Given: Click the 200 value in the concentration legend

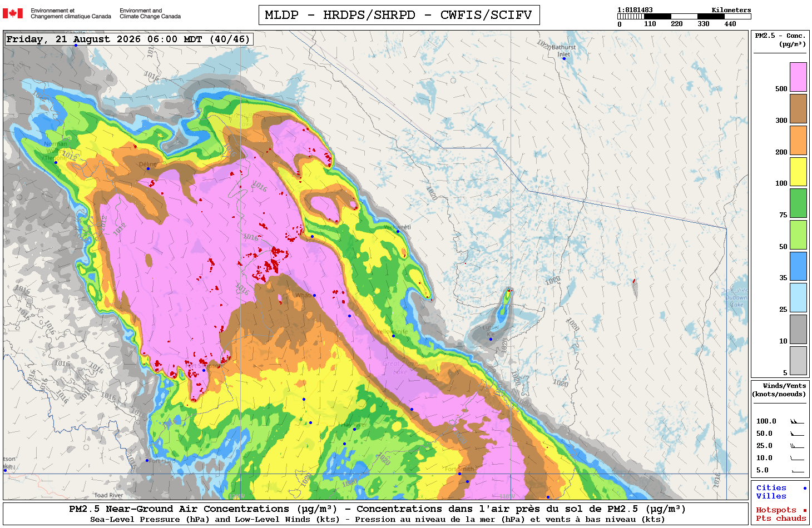Looking at the screenshot, I should tap(781, 152).
